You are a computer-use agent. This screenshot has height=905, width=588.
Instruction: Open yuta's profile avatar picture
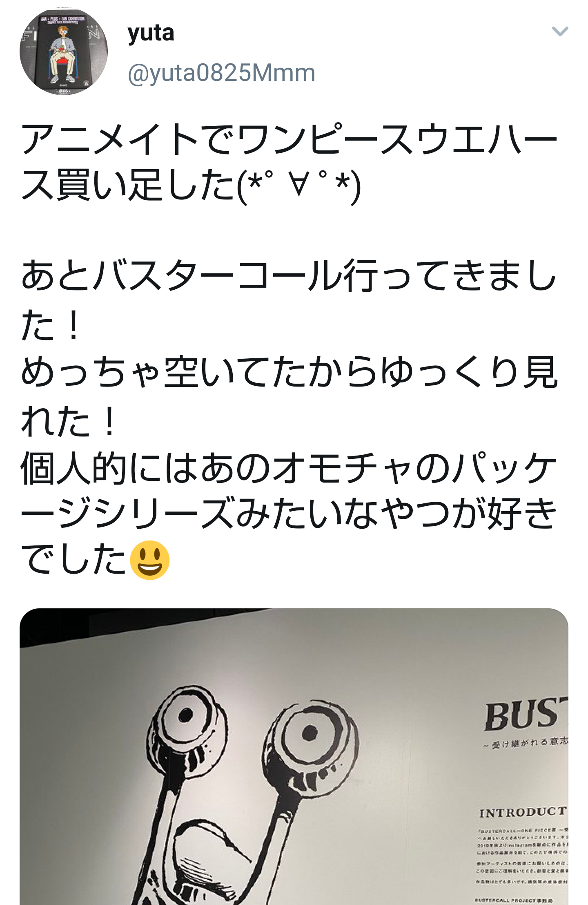64,51
